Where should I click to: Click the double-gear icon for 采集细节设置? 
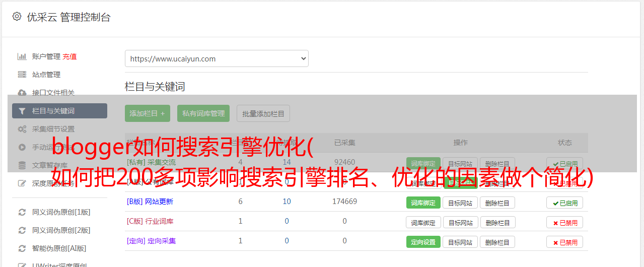click(x=22, y=129)
